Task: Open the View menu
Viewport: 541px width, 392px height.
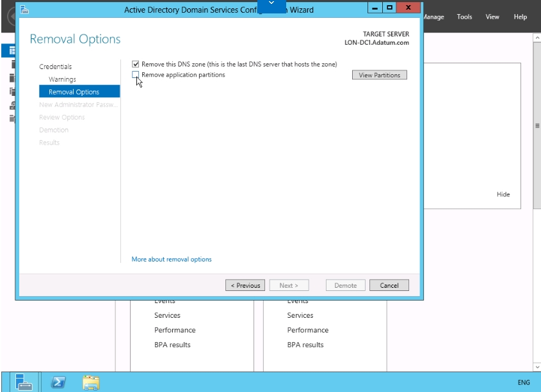Action: point(492,17)
